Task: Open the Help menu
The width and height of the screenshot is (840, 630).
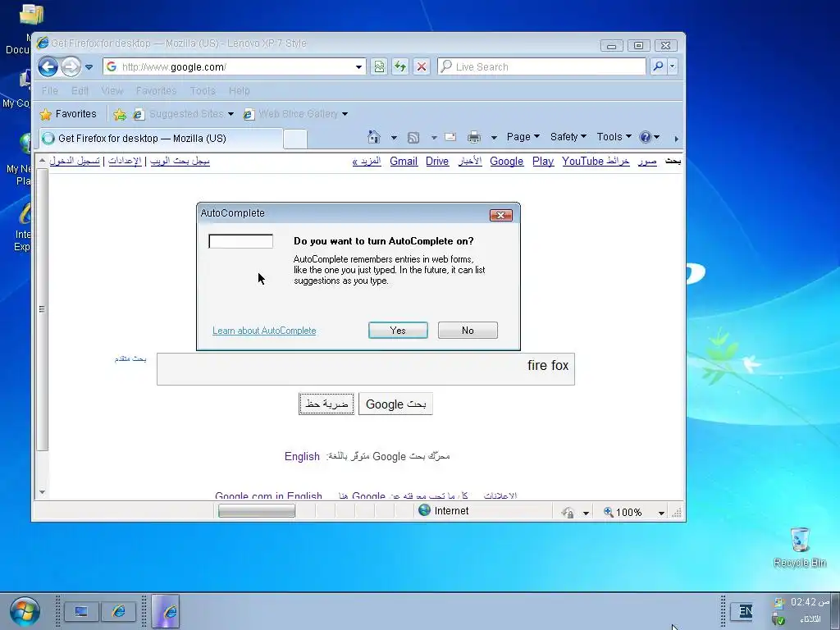Action: point(239,90)
